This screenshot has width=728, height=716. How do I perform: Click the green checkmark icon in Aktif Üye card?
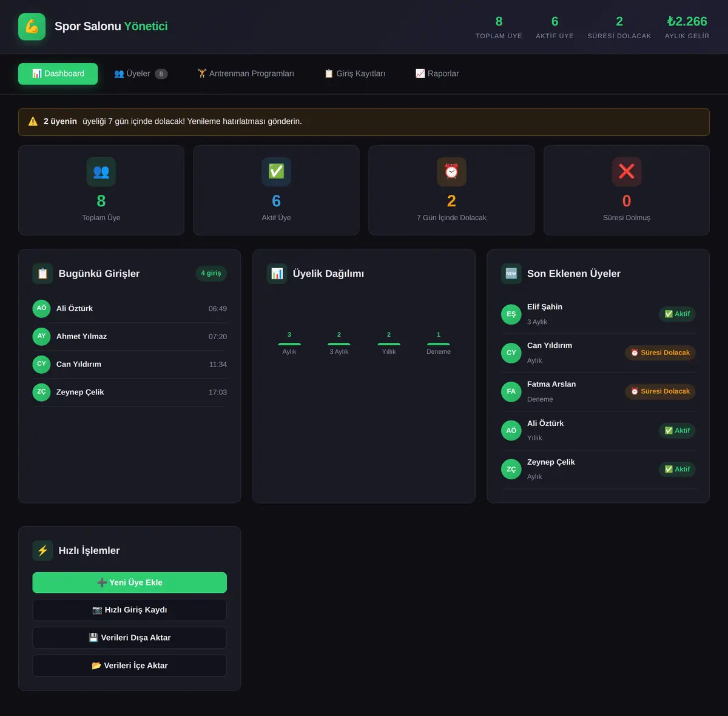tap(276, 172)
